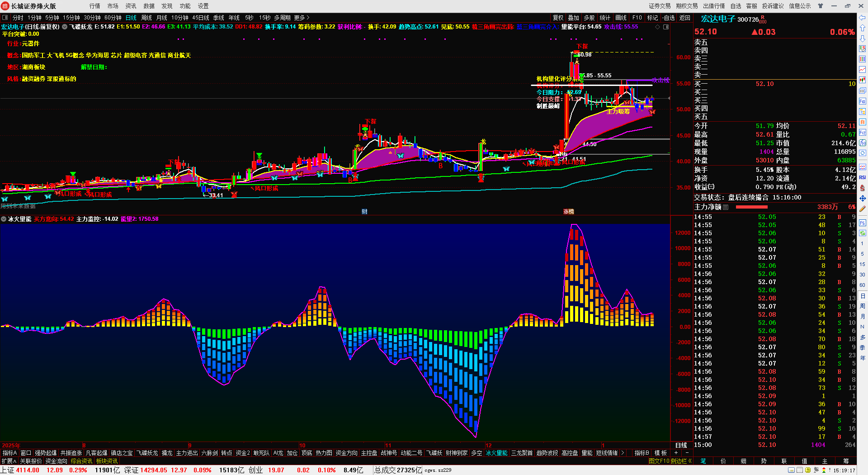The image size is (868, 475).
Task: Click the self-select 自 icon in sidebar
Action: pos(863,122)
